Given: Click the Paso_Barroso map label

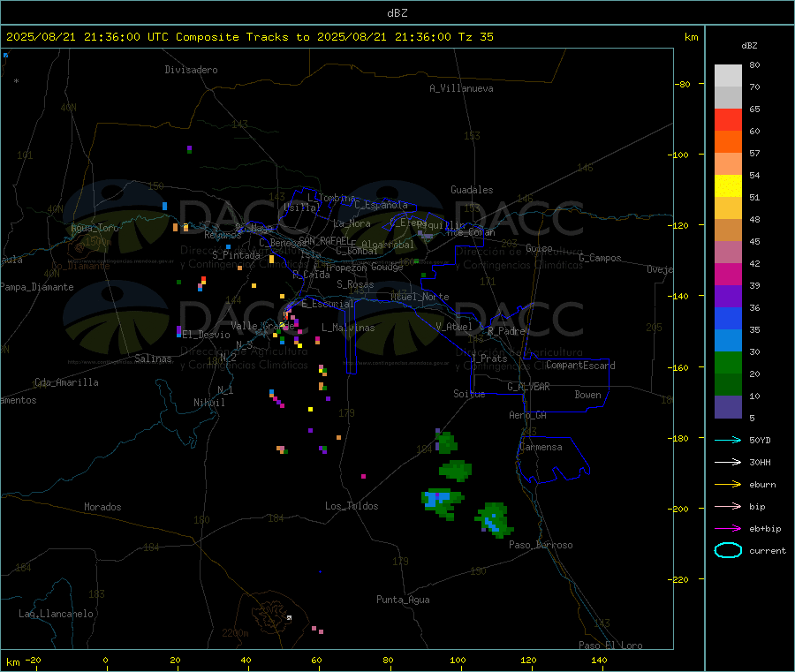Looking at the screenshot, I should tap(541, 545).
